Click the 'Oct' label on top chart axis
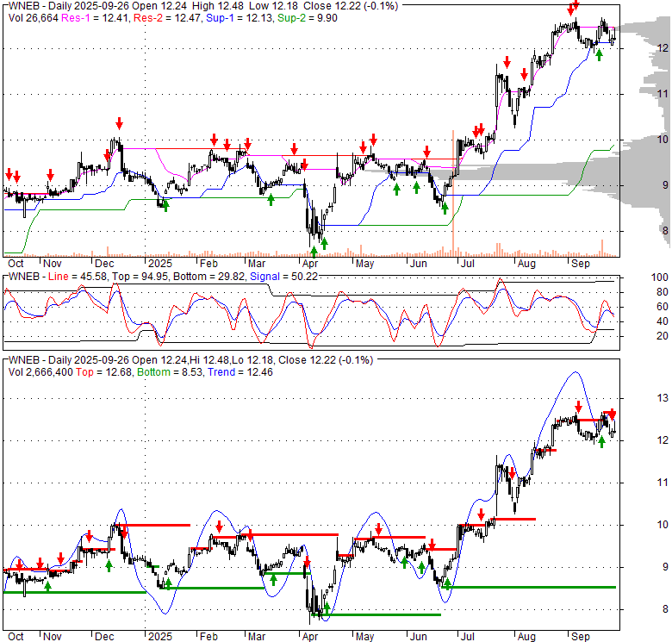This screenshot has width=672, height=642. point(16,264)
